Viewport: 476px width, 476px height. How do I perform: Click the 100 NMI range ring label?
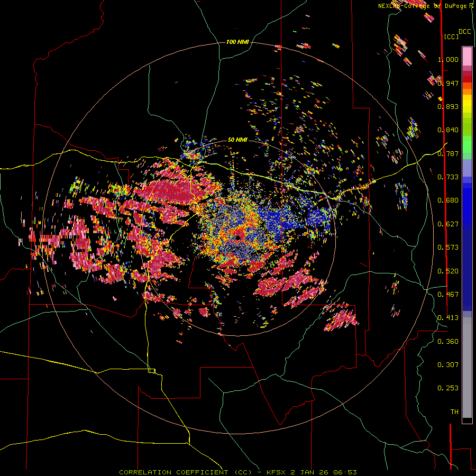[237, 42]
